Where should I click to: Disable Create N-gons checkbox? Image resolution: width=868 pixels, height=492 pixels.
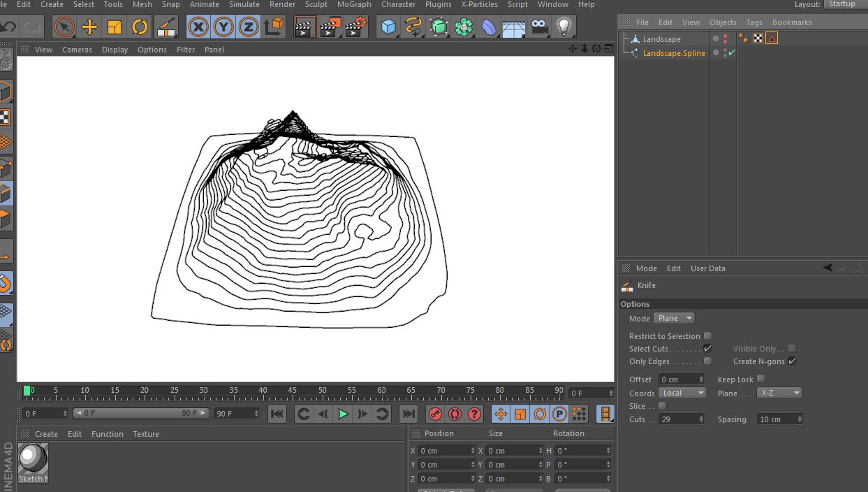click(x=792, y=361)
